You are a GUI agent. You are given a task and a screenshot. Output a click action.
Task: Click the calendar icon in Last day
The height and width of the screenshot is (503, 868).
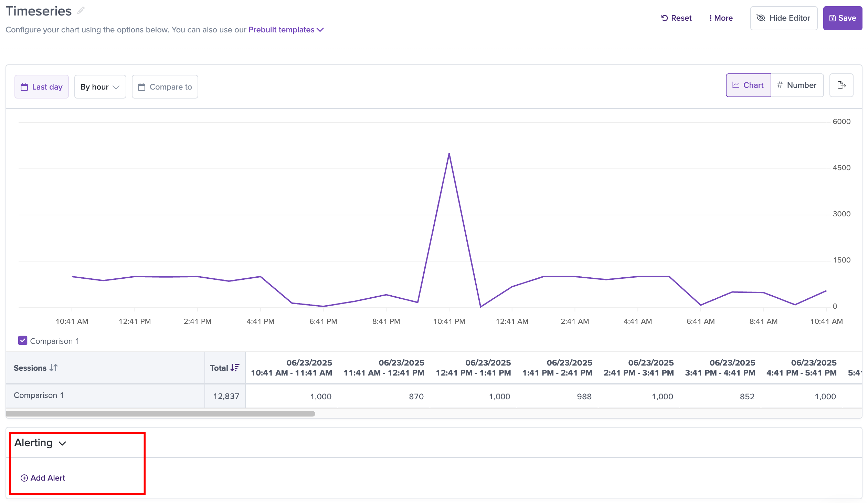click(24, 87)
